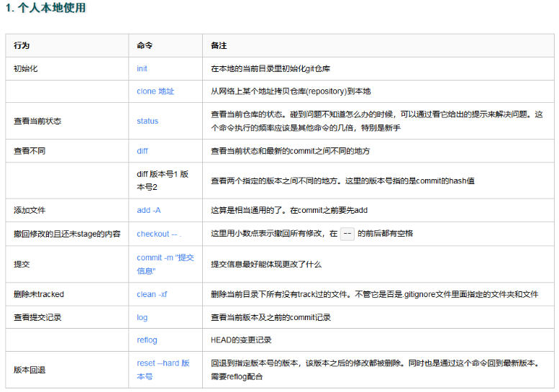The width and height of the screenshot is (559, 392).
Task: Open the 'clone 地址' command link
Action: coord(155,91)
